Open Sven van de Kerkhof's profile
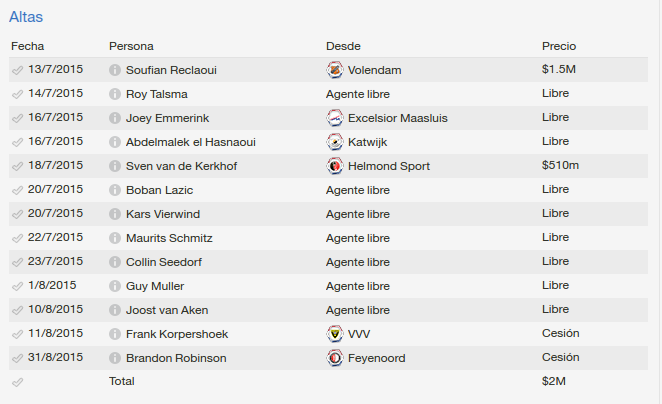The width and height of the screenshot is (662, 404). click(x=182, y=166)
